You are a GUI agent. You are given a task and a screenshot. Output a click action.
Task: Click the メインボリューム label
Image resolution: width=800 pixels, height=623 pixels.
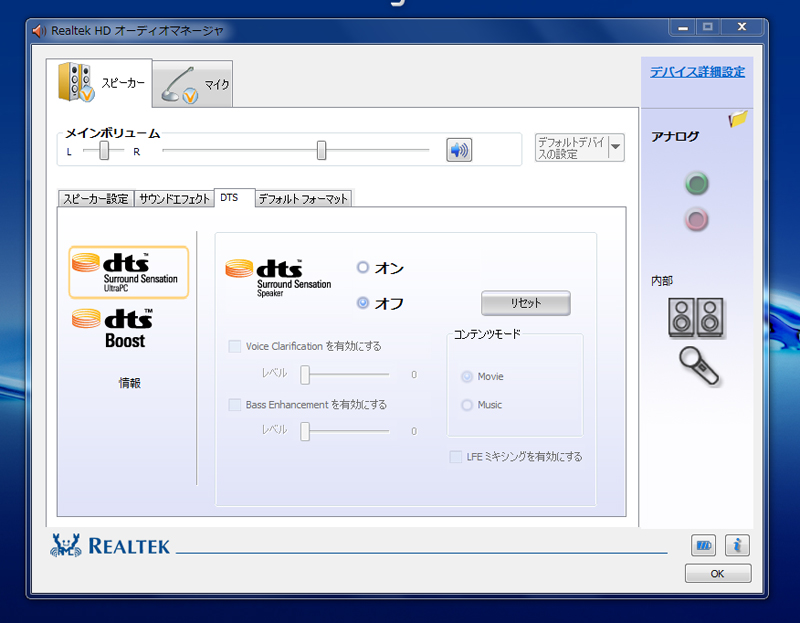click(x=113, y=134)
